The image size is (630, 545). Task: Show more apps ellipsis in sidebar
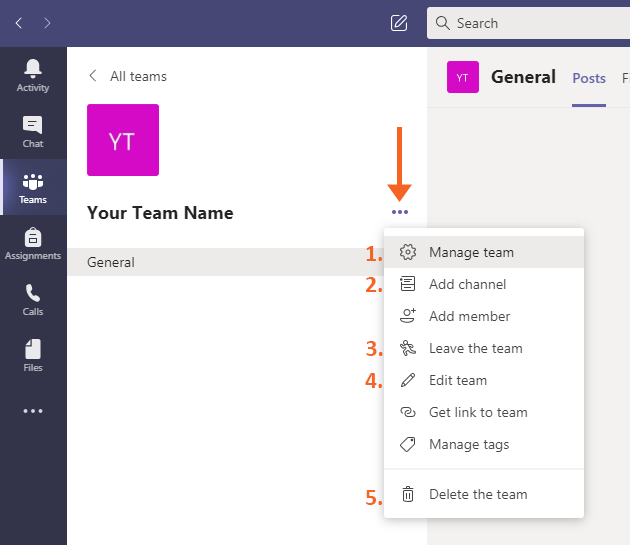click(x=33, y=411)
